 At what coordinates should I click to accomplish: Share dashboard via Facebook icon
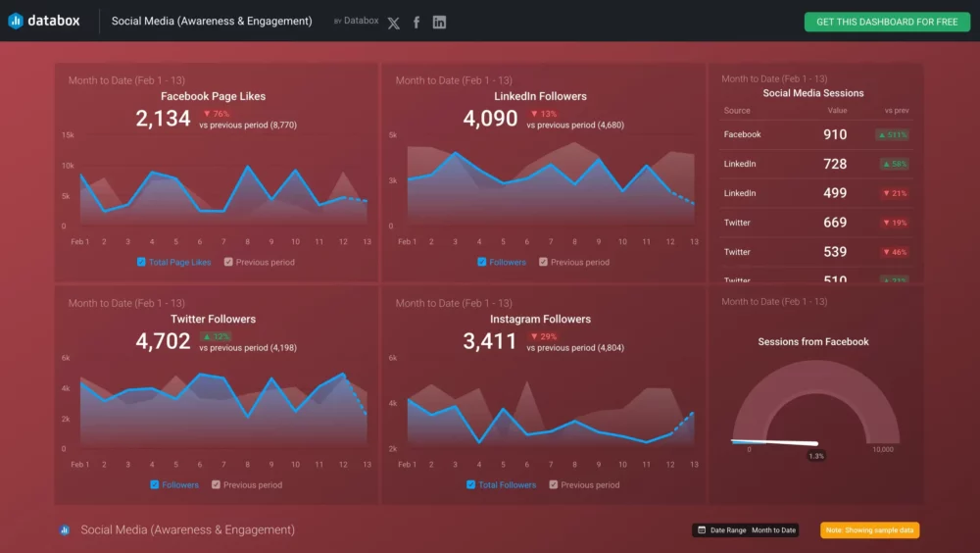[416, 23]
